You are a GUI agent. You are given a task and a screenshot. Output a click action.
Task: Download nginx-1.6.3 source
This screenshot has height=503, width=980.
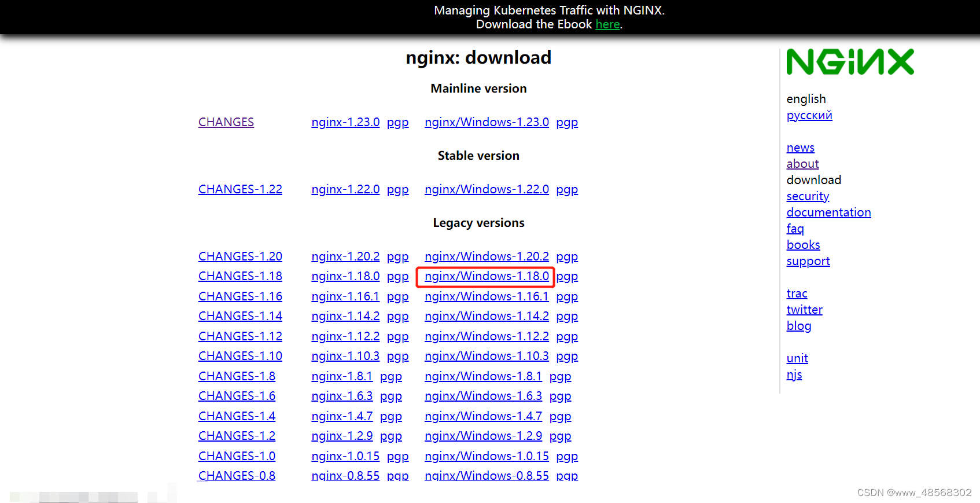tap(342, 396)
